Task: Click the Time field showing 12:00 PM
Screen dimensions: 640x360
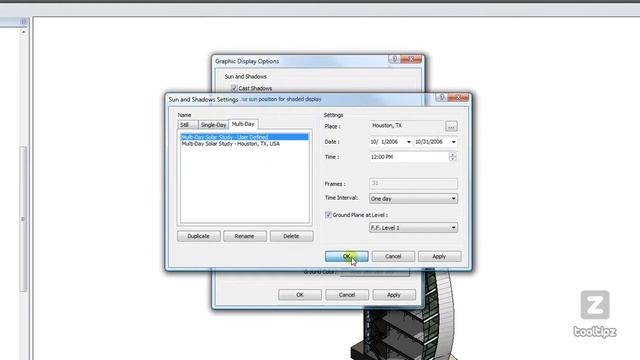Action: pos(409,157)
